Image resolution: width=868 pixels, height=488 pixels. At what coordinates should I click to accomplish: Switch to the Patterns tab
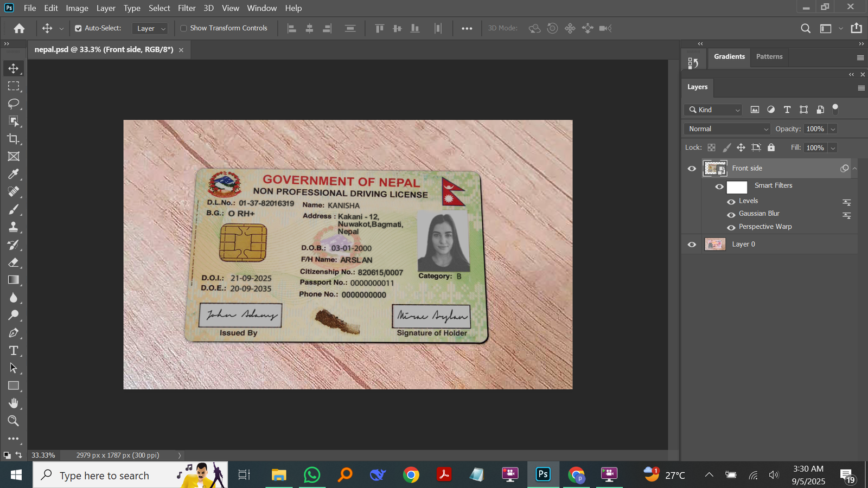coord(769,56)
